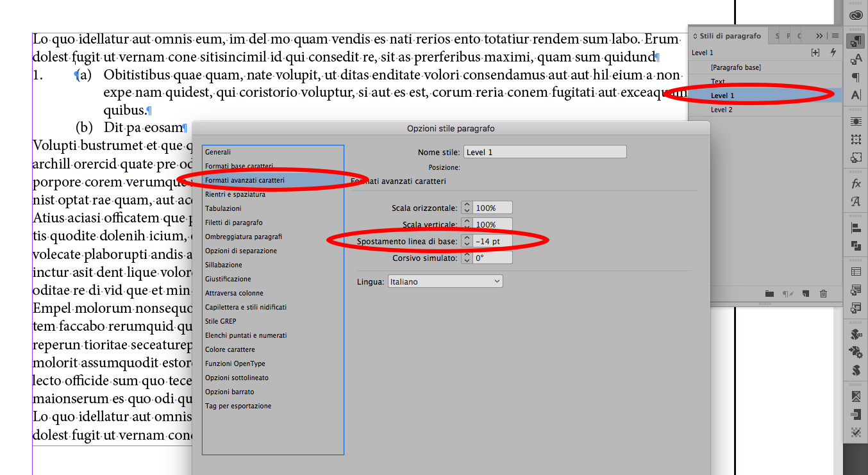Viewport: 868px width, 475px height.
Task: Click the trash icon to delete style
Action: tap(823, 294)
